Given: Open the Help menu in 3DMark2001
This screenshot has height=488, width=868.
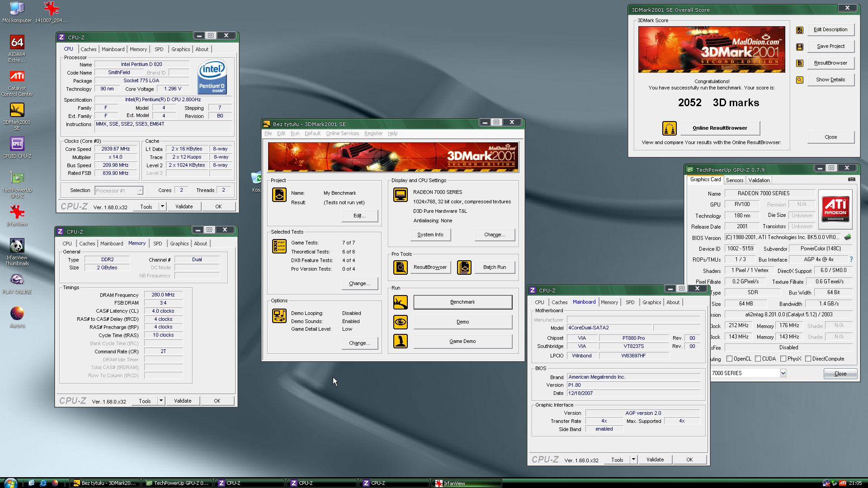Looking at the screenshot, I should coord(392,134).
